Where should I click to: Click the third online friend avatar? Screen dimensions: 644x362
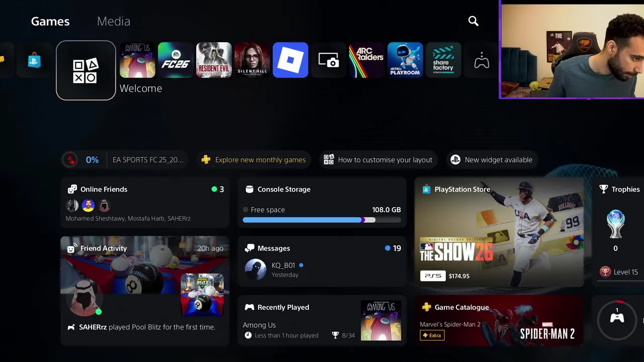(x=104, y=205)
